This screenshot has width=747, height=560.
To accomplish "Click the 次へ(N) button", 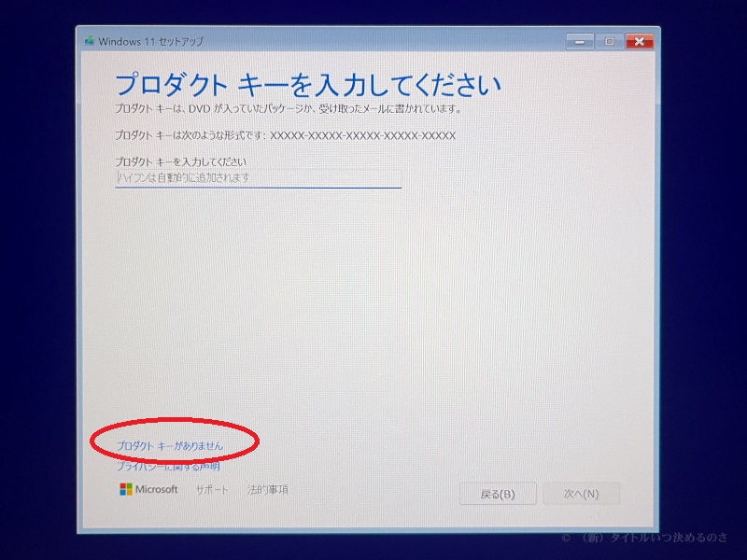I will 581,494.
